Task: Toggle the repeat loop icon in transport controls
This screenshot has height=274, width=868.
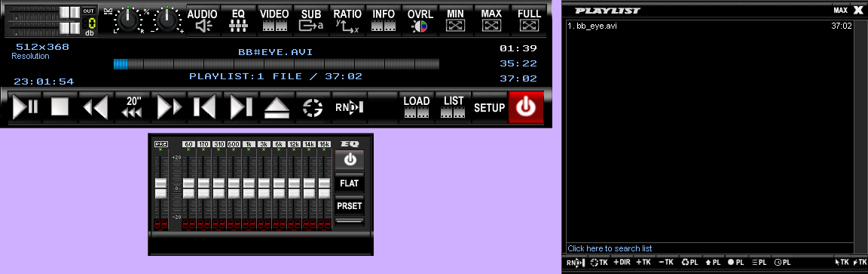Action: [x=312, y=106]
